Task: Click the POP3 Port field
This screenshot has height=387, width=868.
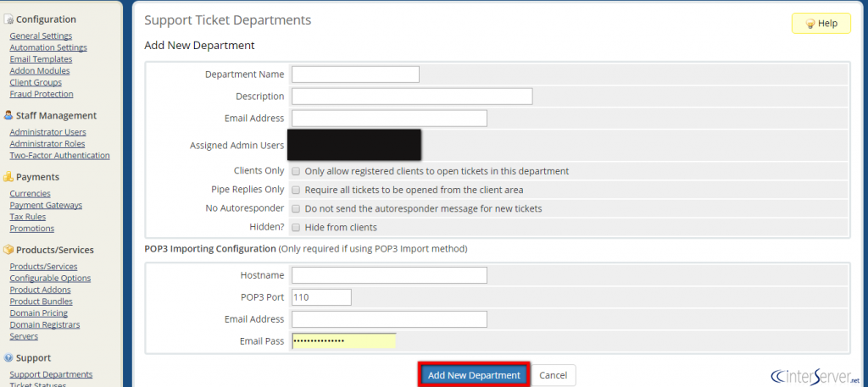Action: point(321,297)
